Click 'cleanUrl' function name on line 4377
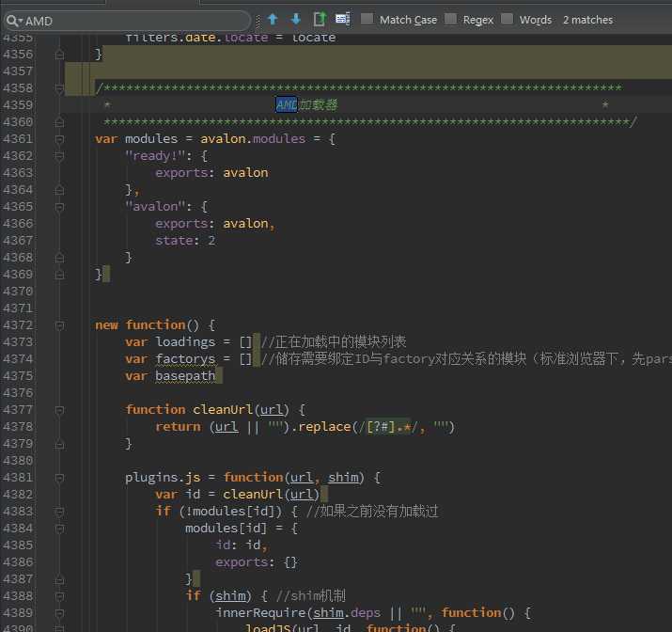This screenshot has width=672, height=632. pos(223,409)
